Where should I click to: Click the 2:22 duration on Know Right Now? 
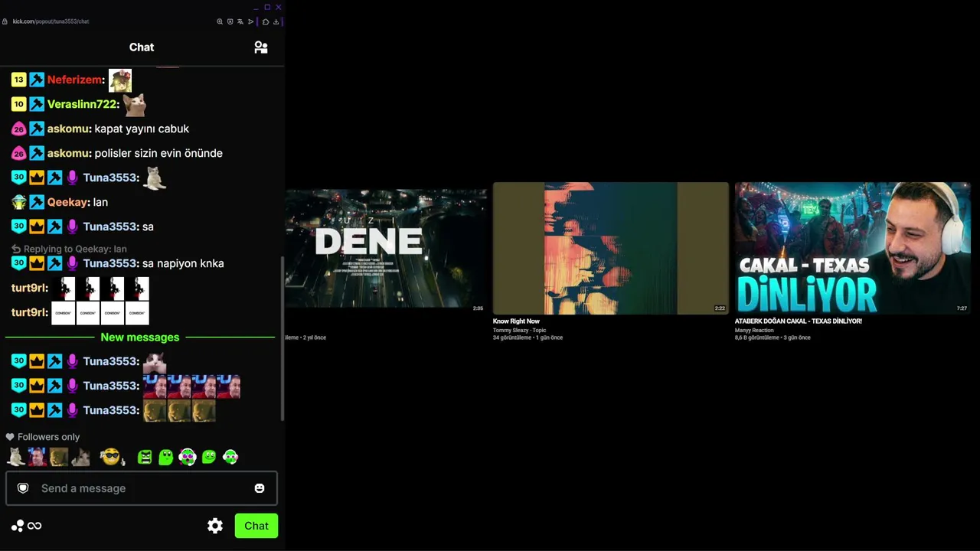click(720, 308)
